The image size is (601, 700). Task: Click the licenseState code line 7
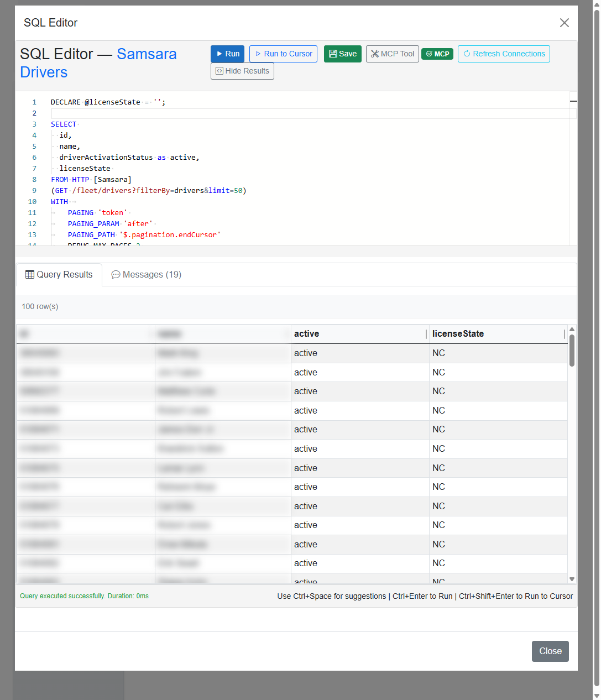coord(85,169)
